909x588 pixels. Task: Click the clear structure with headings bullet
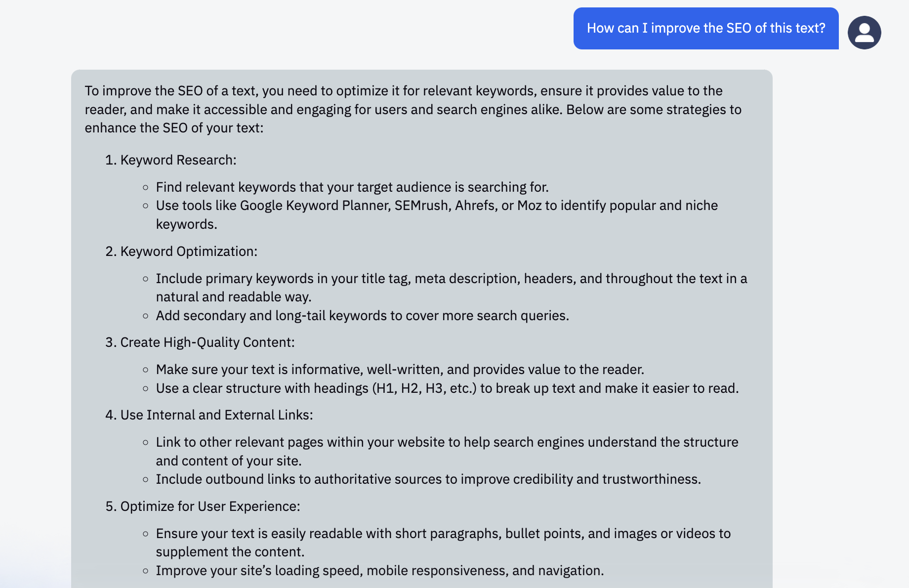(x=447, y=388)
